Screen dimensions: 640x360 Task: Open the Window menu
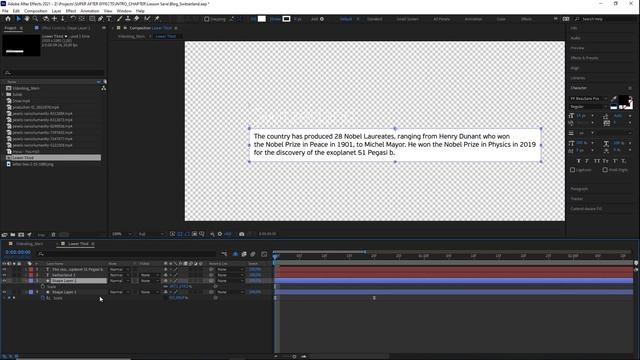tap(124, 11)
